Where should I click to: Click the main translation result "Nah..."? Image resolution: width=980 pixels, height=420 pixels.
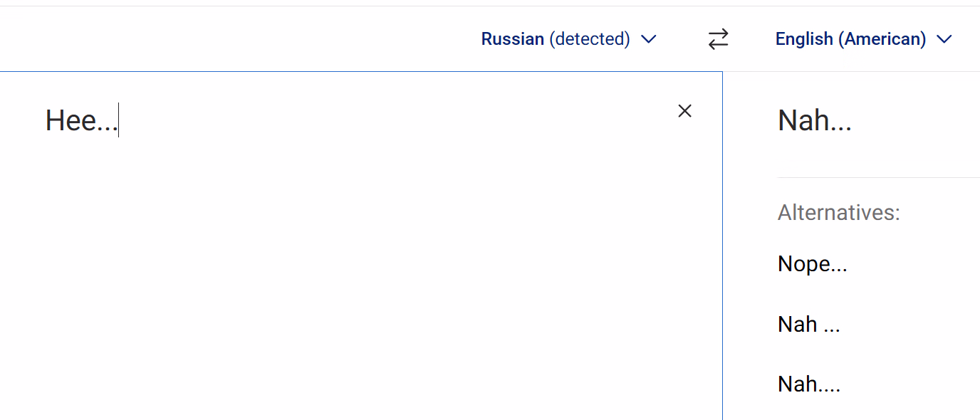coord(814,120)
